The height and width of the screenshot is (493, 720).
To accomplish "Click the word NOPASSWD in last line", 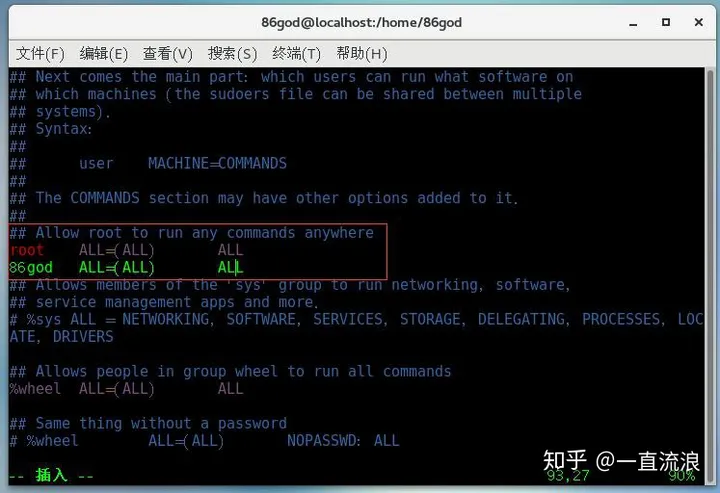I will coord(324,441).
